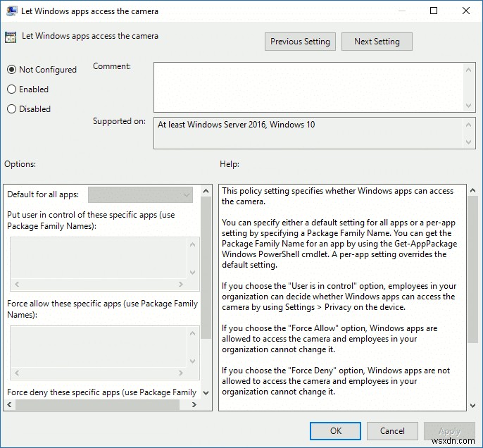
Task: Click Options panel scroll down arrow
Action: pyautogui.click(x=206, y=393)
